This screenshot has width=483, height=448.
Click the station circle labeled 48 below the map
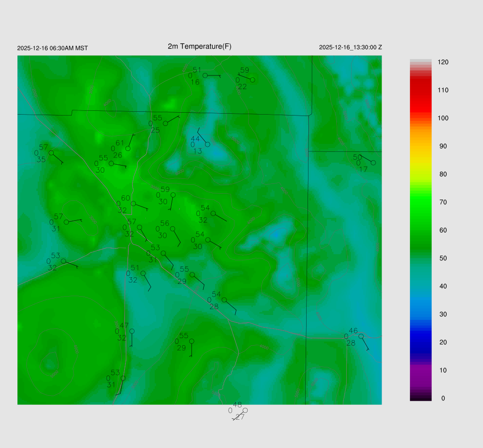tap(245, 410)
